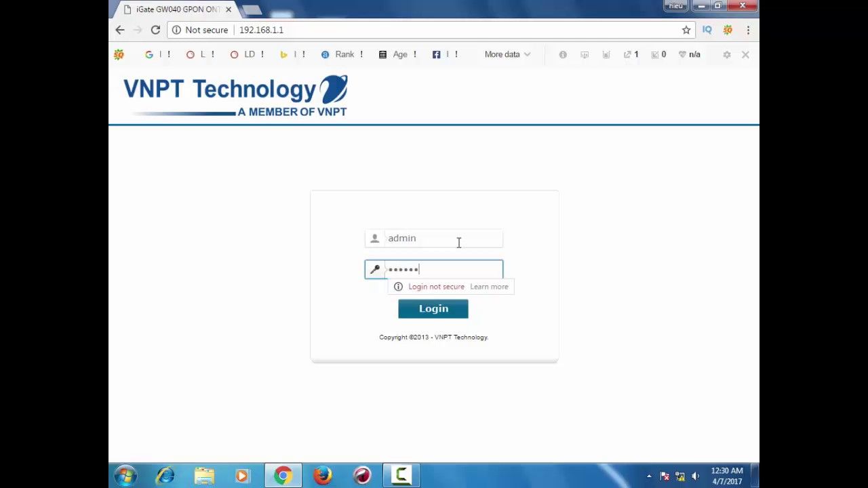The image size is (868, 488).
Task: Click the Bing index parameter icon
Action: tap(283, 54)
